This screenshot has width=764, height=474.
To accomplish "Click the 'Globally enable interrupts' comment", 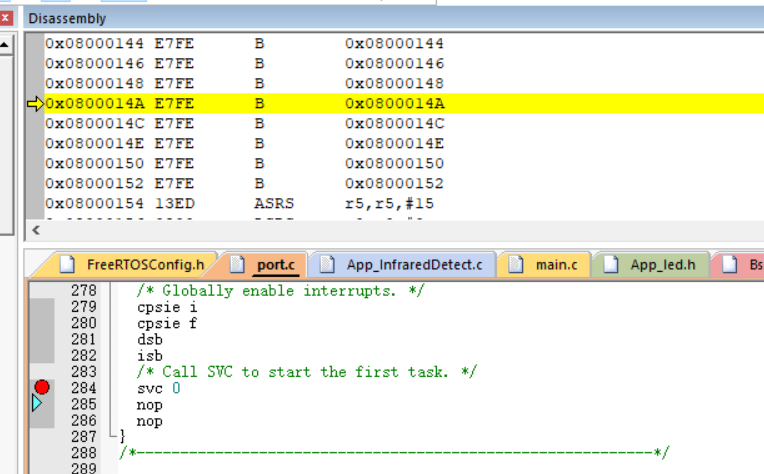I will click(281, 291).
